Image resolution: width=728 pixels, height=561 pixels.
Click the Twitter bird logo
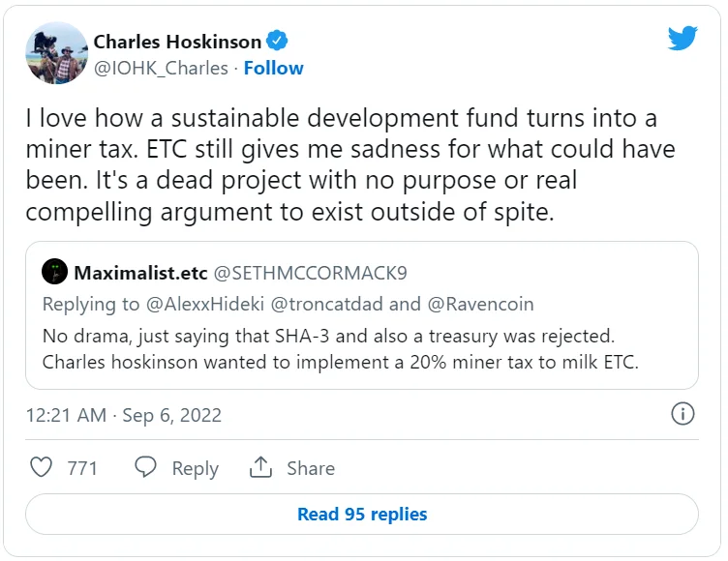click(x=682, y=39)
